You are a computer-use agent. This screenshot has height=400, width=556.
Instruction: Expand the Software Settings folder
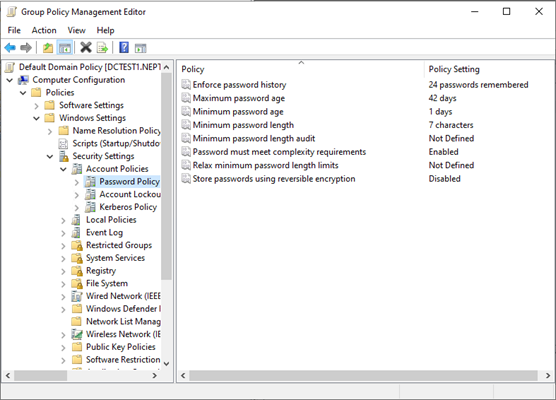[37, 106]
